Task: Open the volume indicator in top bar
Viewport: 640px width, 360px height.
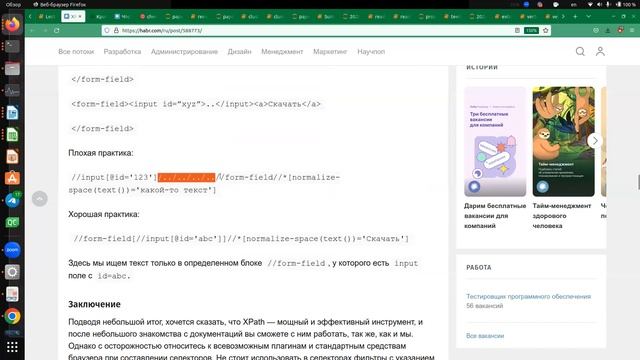Action: pos(599,4)
